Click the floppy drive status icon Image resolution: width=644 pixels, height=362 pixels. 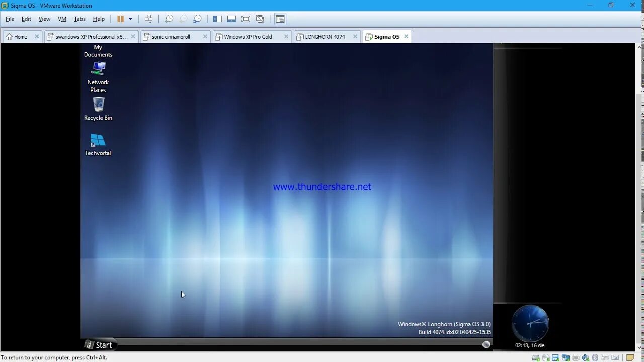click(x=555, y=357)
